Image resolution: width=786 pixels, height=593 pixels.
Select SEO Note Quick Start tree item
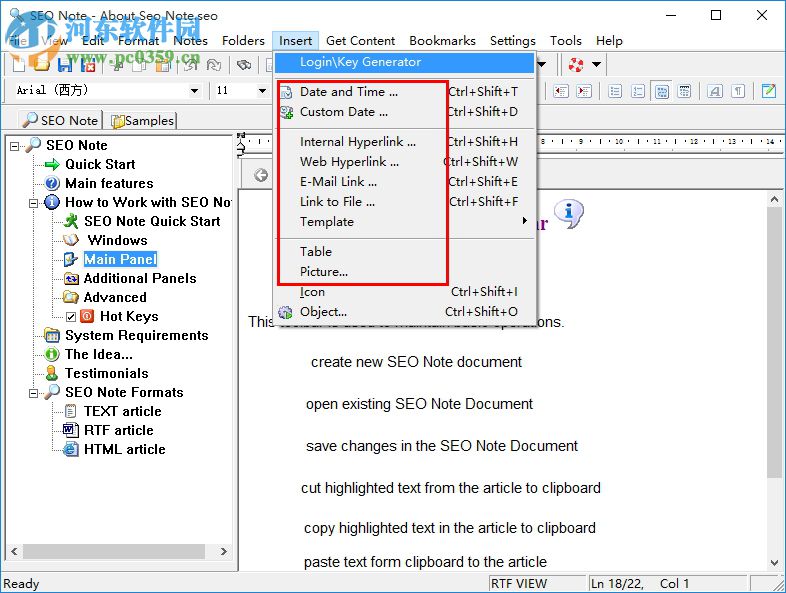tap(152, 222)
